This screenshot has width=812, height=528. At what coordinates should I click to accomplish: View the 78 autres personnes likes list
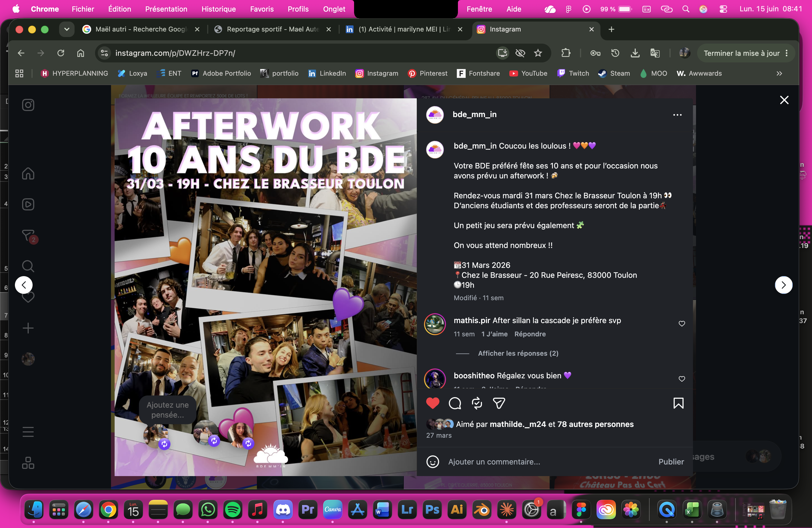[595, 424]
